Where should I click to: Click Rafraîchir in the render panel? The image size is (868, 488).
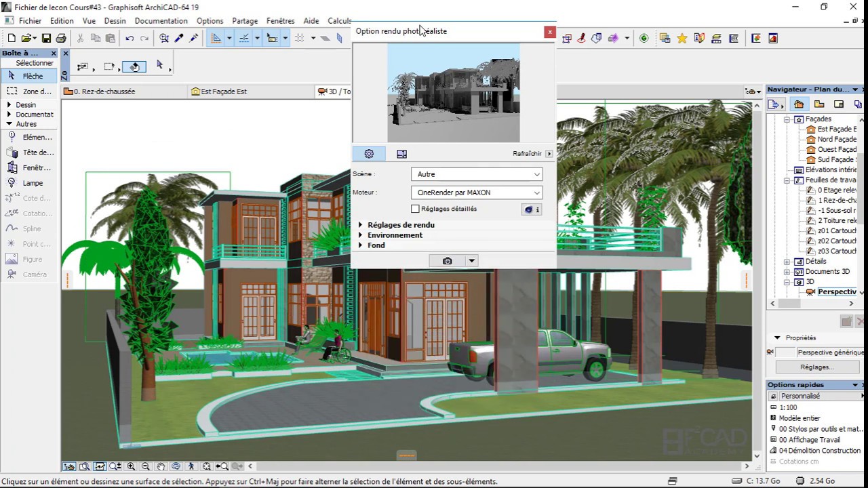[x=527, y=154]
